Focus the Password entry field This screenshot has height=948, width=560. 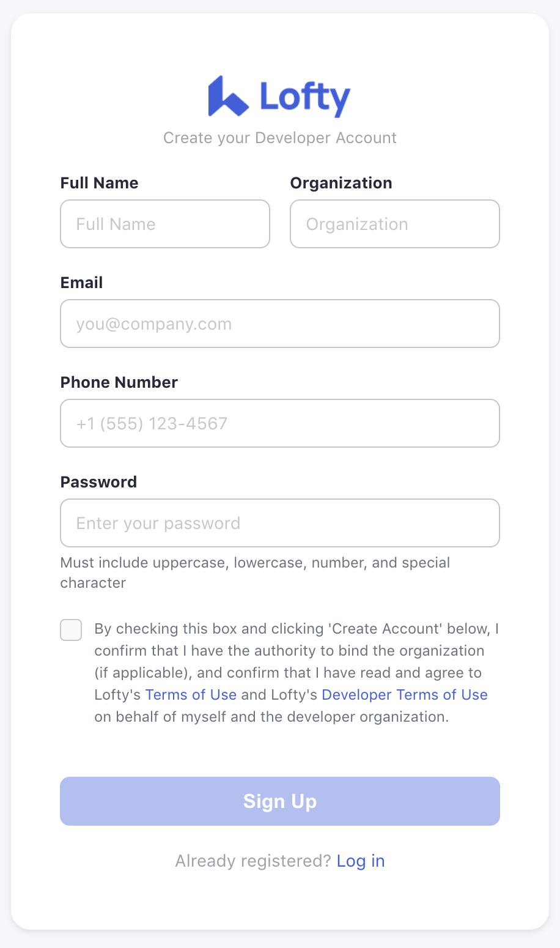point(280,523)
